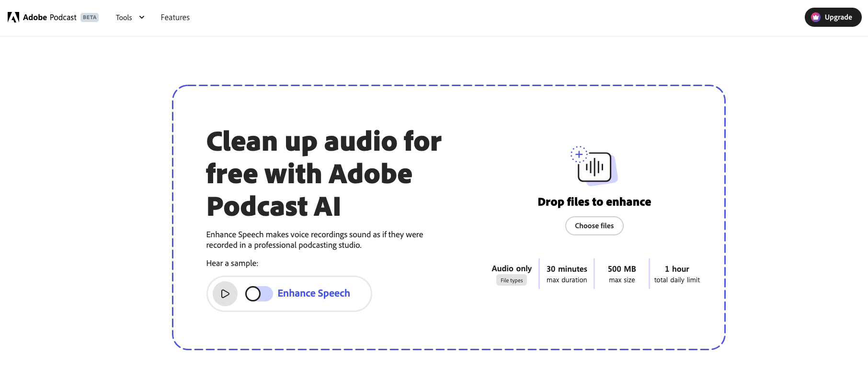Open the Features page
This screenshot has width=868, height=366.
[175, 17]
